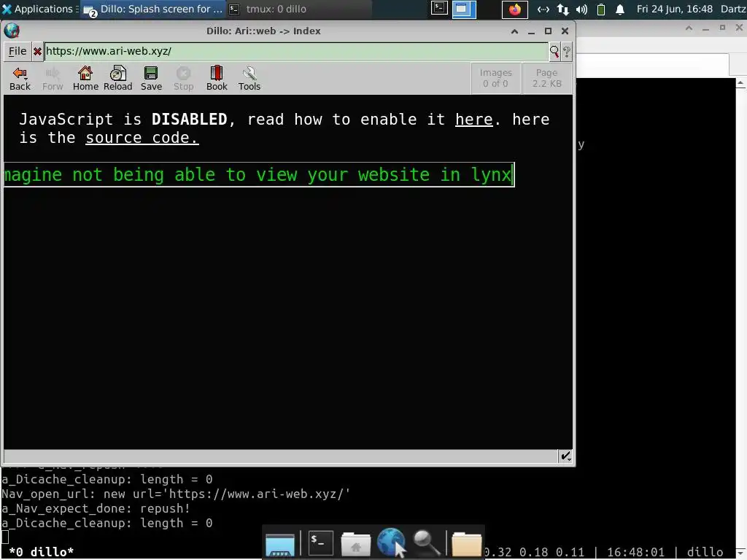This screenshot has height=560, width=747.
Task: Toggle the Images 0 of 0 indicator
Action: tap(495, 78)
